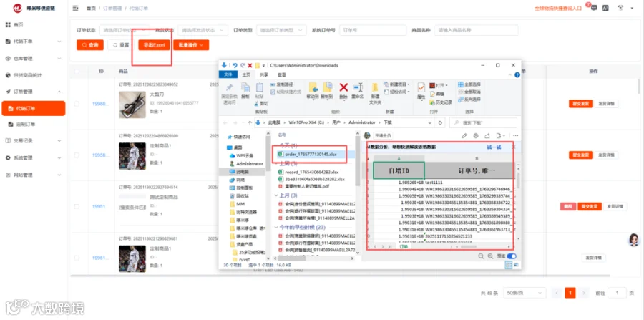Click the 导出Excel export button

pyautogui.click(x=154, y=45)
